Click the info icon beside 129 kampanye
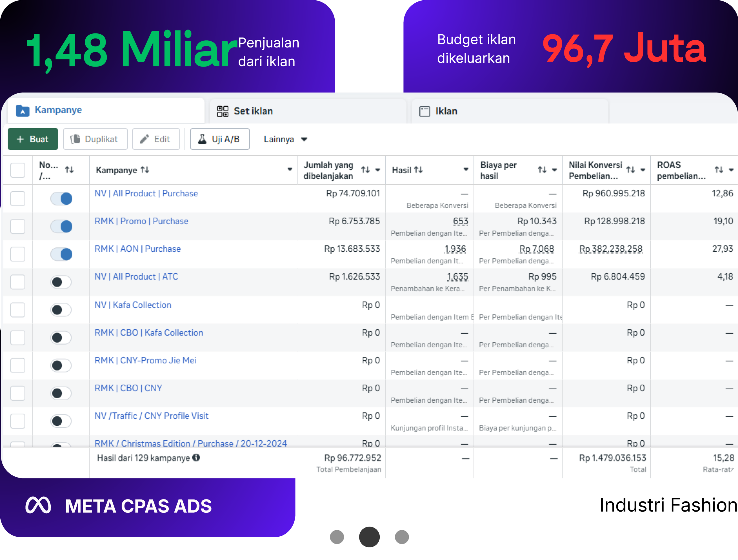Viewport: 738px width, 560px height. coord(196,458)
